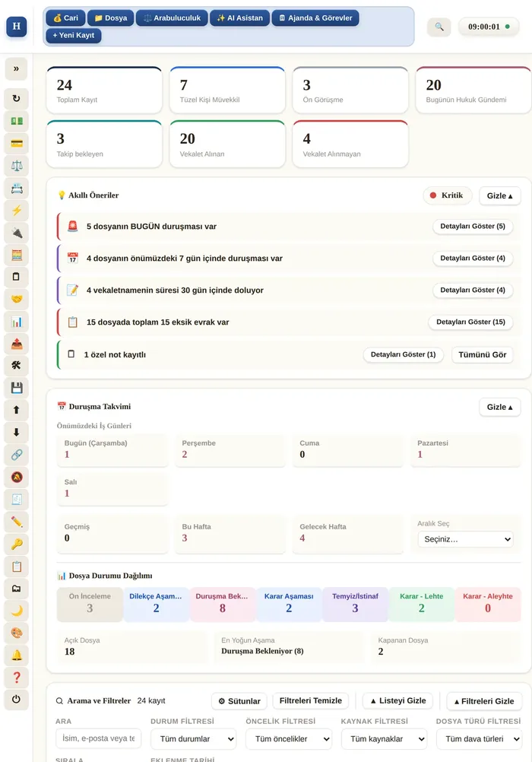The height and width of the screenshot is (762, 532).
Task: Click the lightning bolt sidebar icon
Action: (17, 211)
